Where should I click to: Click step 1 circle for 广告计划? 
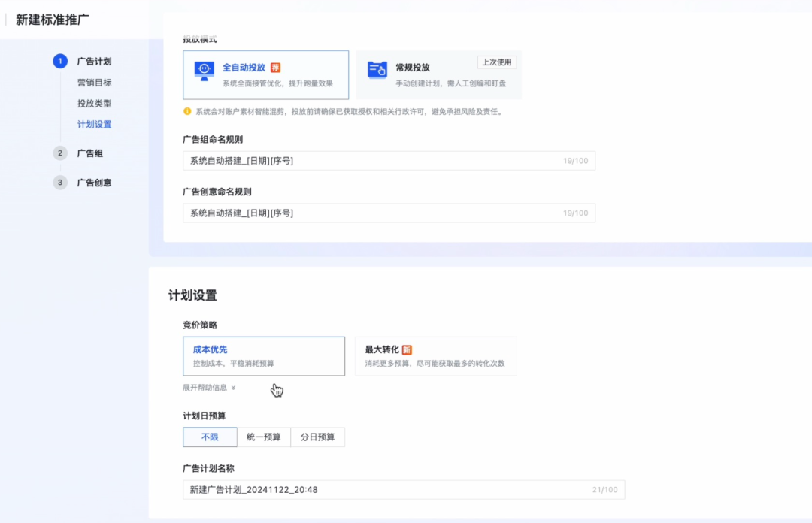pos(60,62)
